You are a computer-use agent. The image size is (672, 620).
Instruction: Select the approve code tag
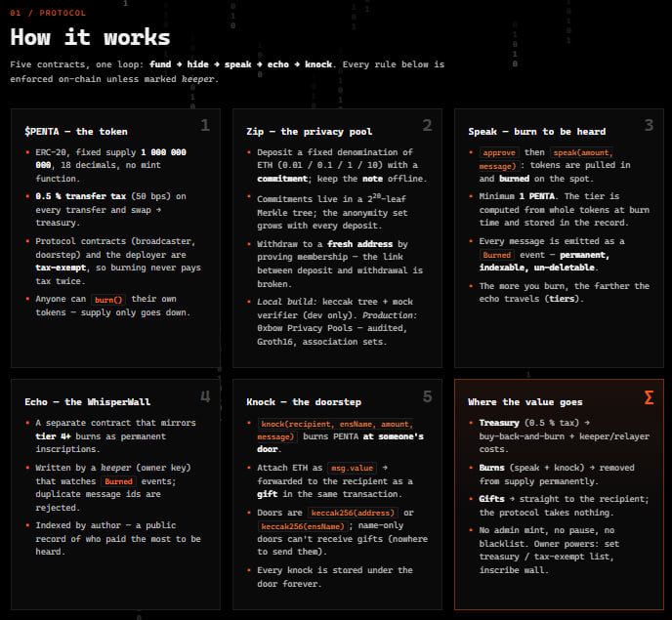click(499, 152)
